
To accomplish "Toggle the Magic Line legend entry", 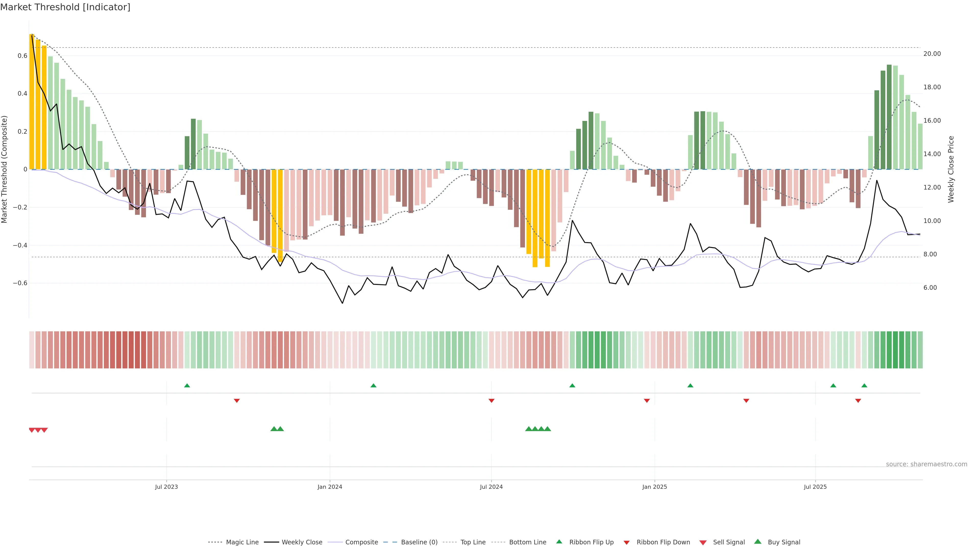I will point(242,542).
